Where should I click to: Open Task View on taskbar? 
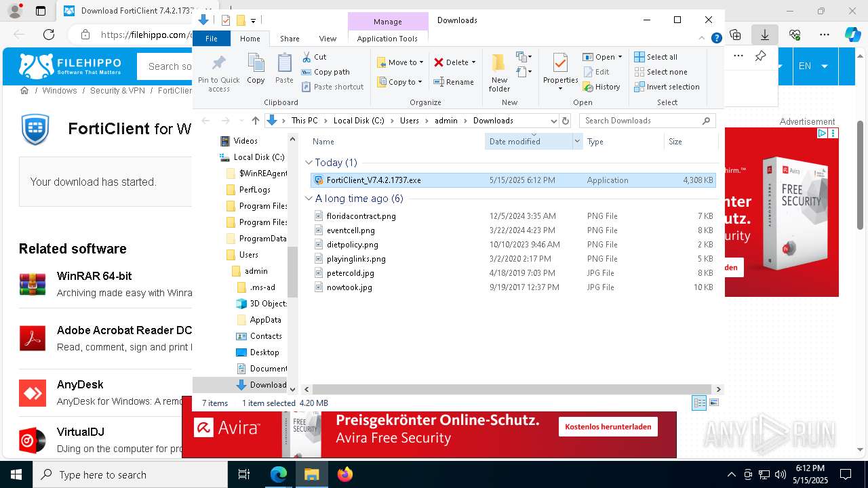tap(245, 474)
